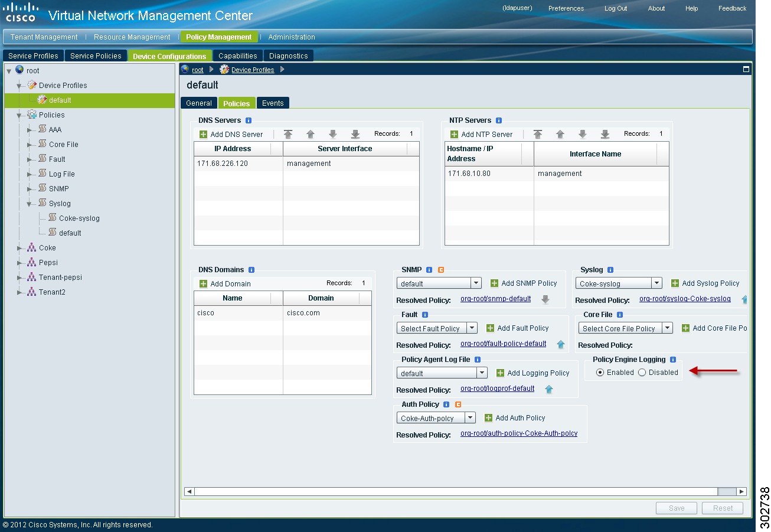
Task: Click Add SNMP Policy
Action: pyautogui.click(x=524, y=283)
